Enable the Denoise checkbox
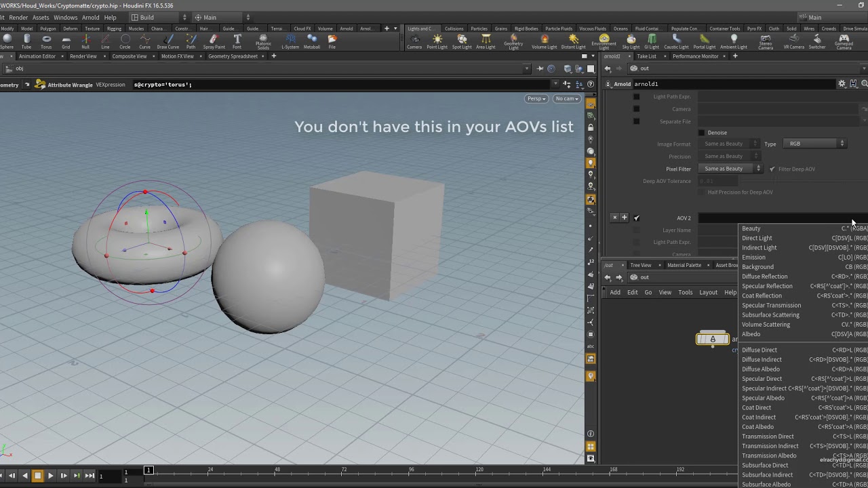The height and width of the screenshot is (488, 868). point(702,133)
